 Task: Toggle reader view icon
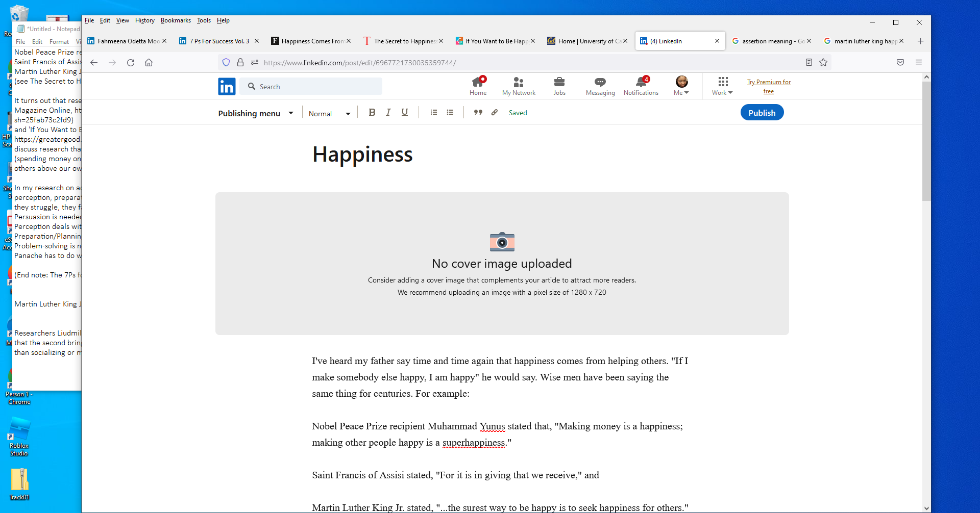(x=809, y=62)
